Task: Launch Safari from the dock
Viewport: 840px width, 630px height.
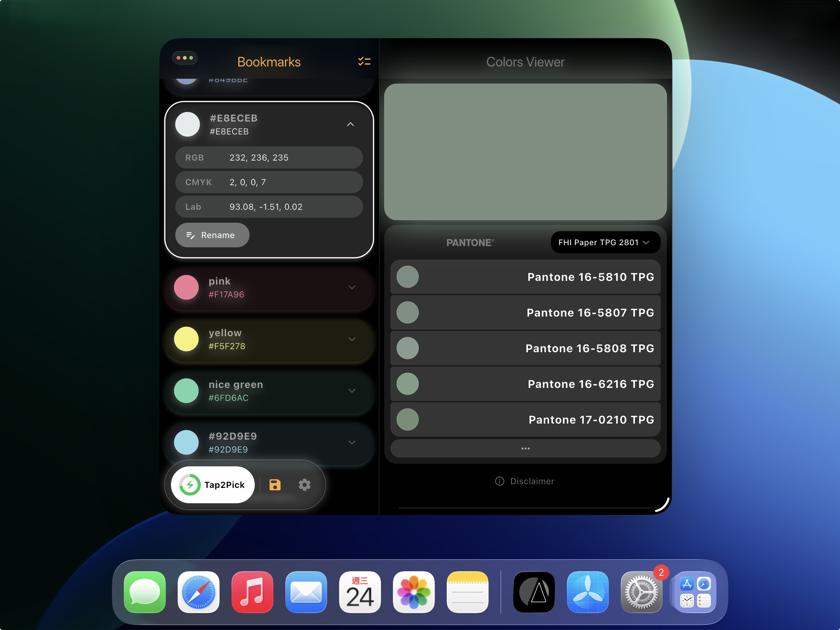Action: point(199,592)
